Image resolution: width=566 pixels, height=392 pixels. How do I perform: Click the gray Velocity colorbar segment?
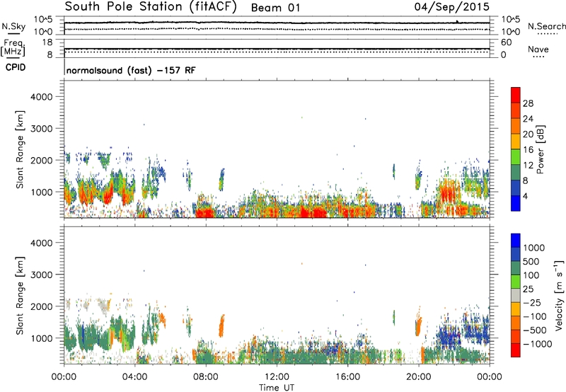click(516, 295)
